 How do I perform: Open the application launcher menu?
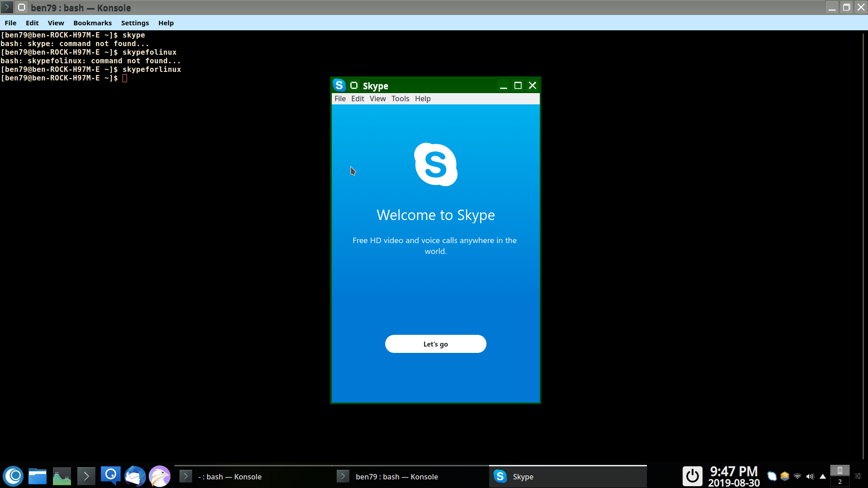point(13,476)
